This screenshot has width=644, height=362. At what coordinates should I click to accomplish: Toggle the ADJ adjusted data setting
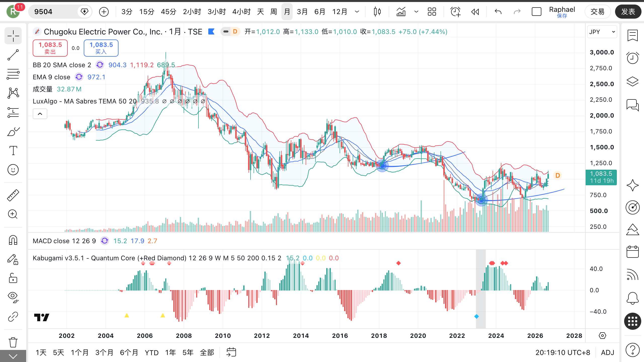pyautogui.click(x=608, y=353)
